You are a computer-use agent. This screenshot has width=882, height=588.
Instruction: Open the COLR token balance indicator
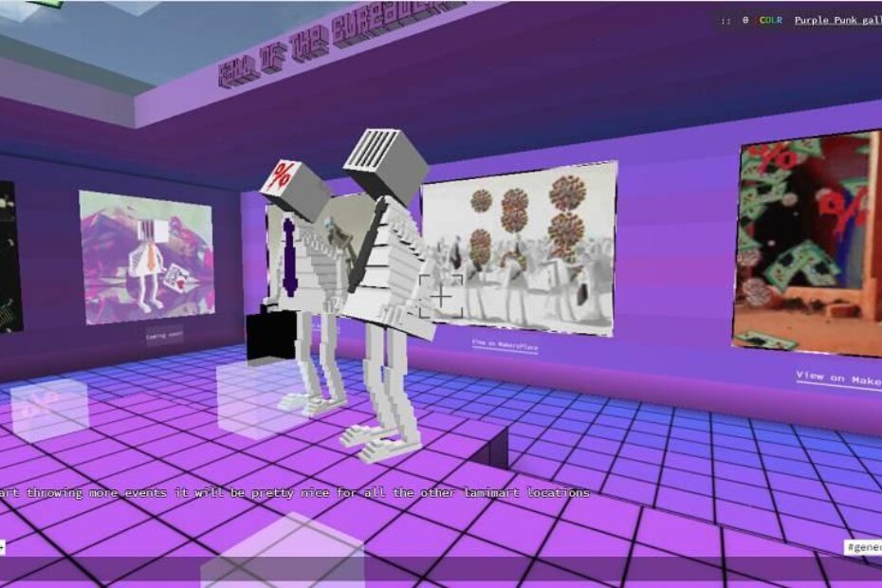pos(770,20)
